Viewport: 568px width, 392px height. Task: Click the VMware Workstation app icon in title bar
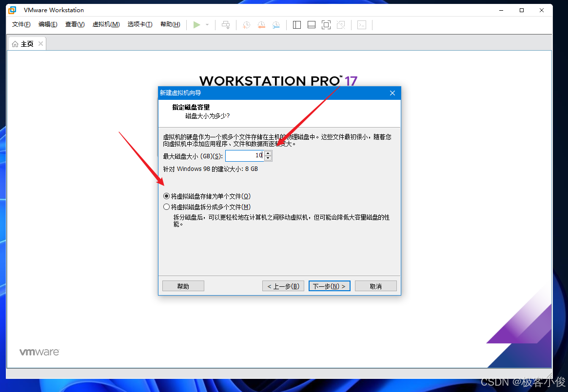tap(12, 10)
